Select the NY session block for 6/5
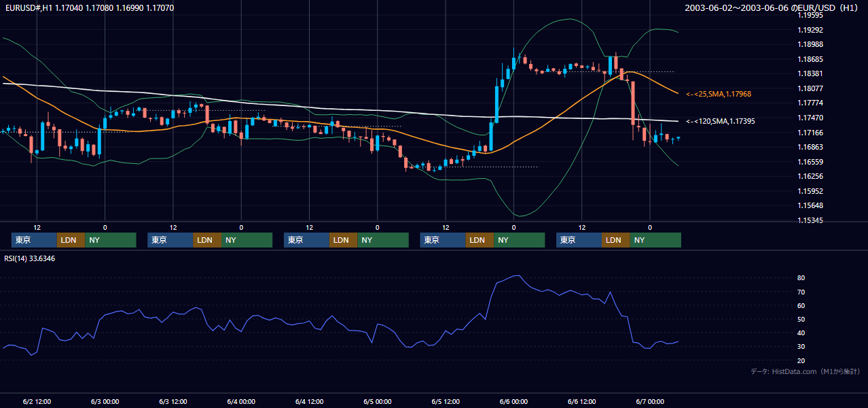Viewport: 868px width, 408px height. [520, 240]
